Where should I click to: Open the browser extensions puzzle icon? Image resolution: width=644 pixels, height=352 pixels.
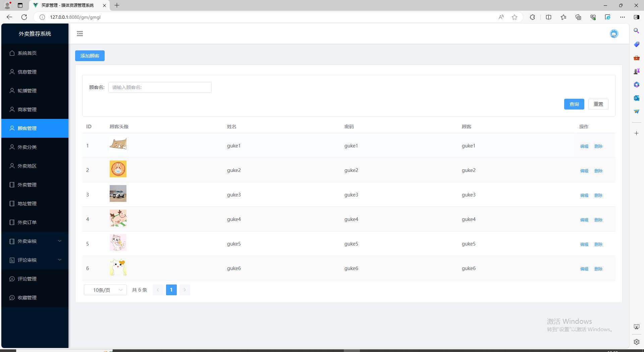[532, 17]
